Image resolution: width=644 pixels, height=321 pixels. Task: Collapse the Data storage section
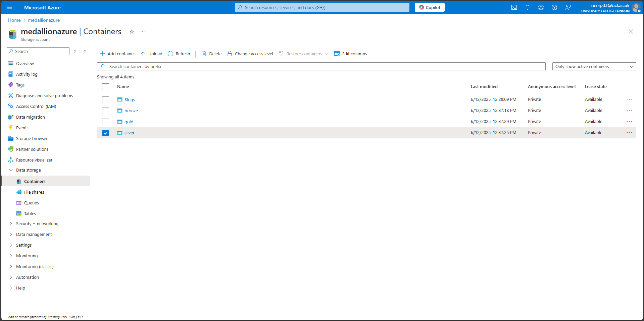(x=11, y=170)
